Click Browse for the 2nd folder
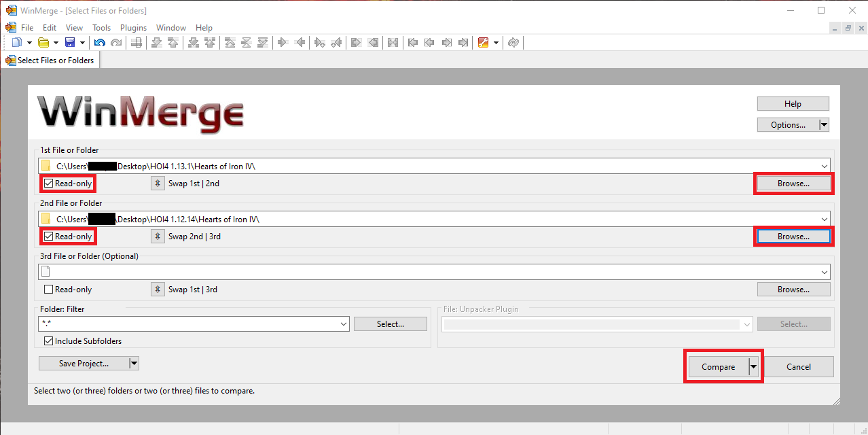This screenshot has height=435, width=868. tap(793, 237)
